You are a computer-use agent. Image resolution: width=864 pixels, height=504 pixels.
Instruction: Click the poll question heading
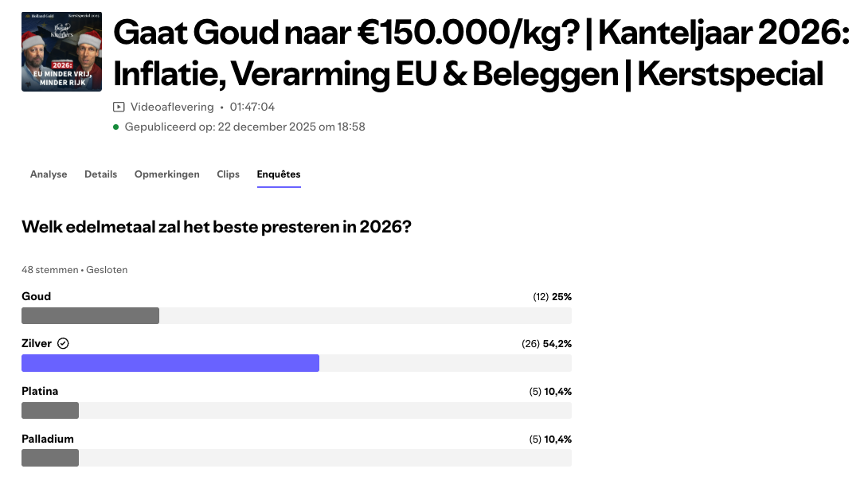pyautogui.click(x=217, y=227)
